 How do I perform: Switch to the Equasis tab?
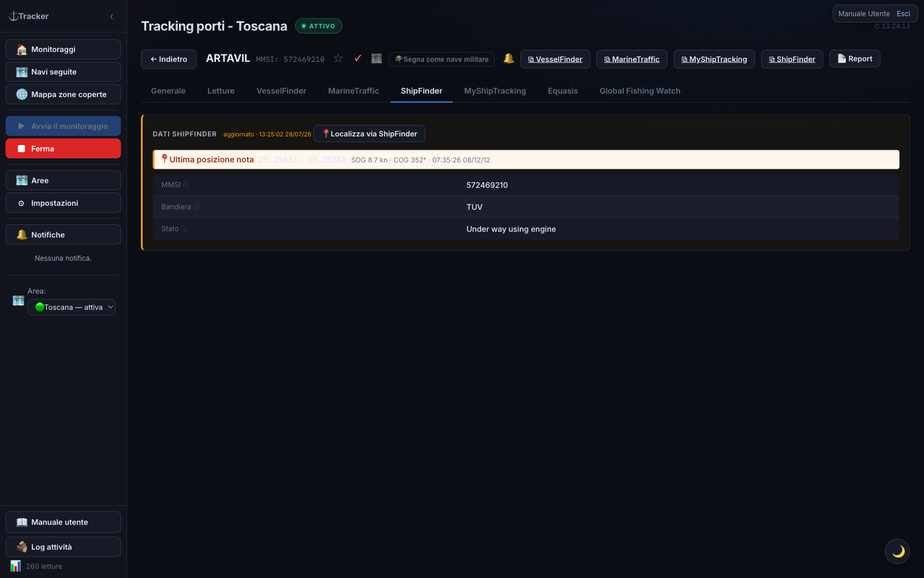point(562,91)
